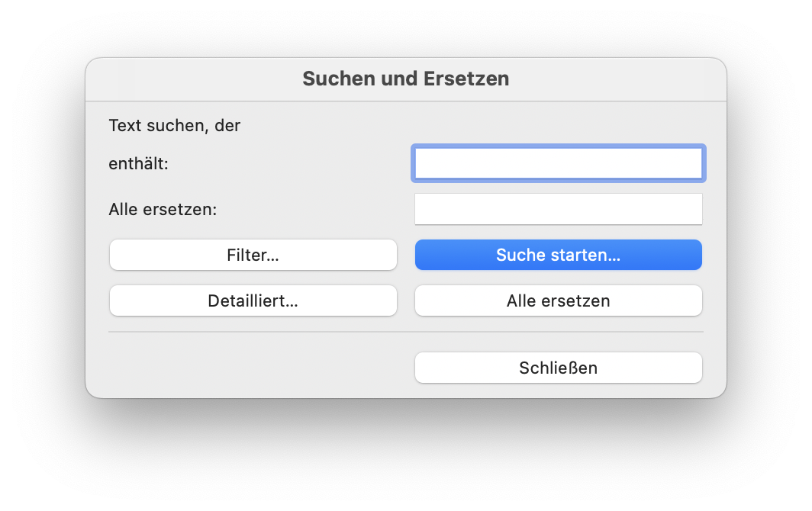Open the Filter... options

[253, 255]
